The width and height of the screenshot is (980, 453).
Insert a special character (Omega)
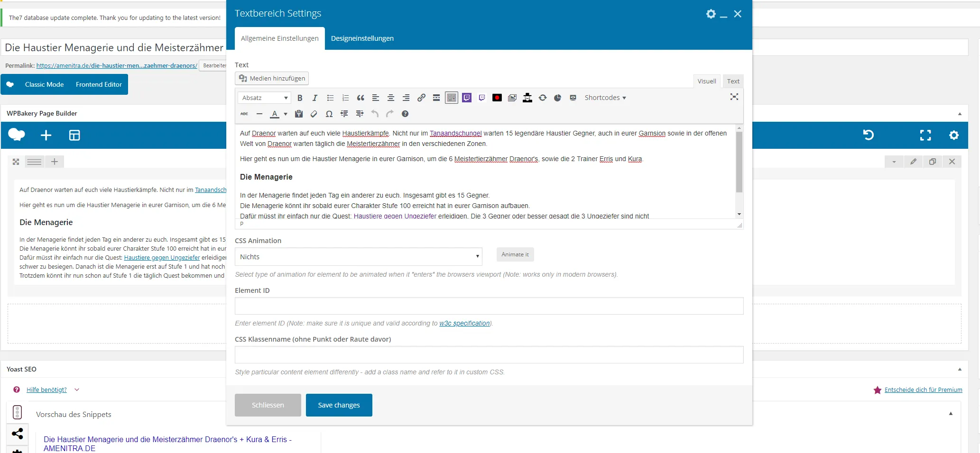click(x=329, y=114)
